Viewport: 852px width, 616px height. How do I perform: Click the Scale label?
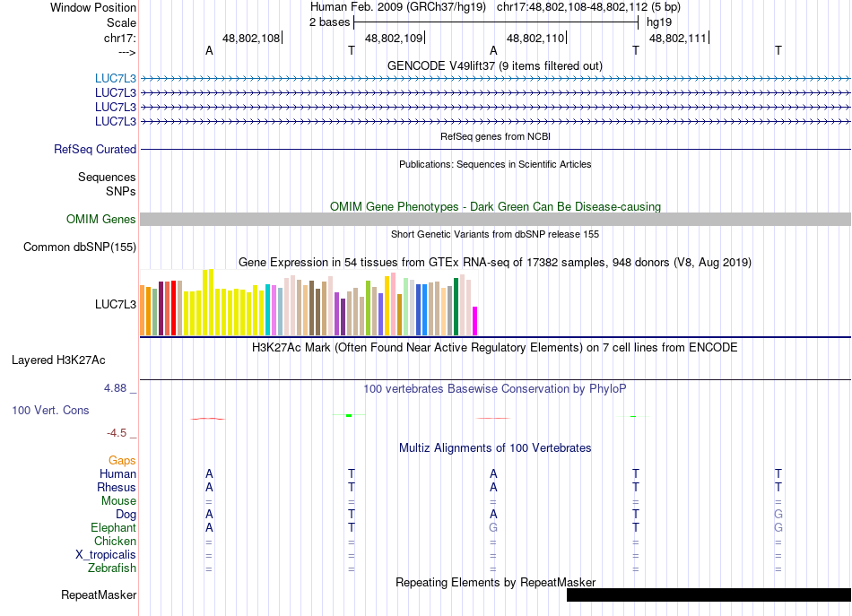pyautogui.click(x=121, y=22)
